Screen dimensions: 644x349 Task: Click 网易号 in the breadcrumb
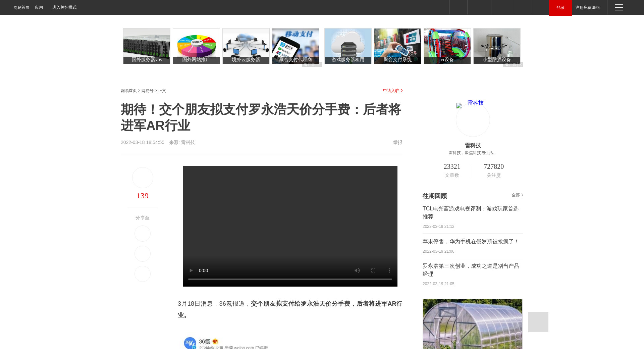tap(147, 91)
